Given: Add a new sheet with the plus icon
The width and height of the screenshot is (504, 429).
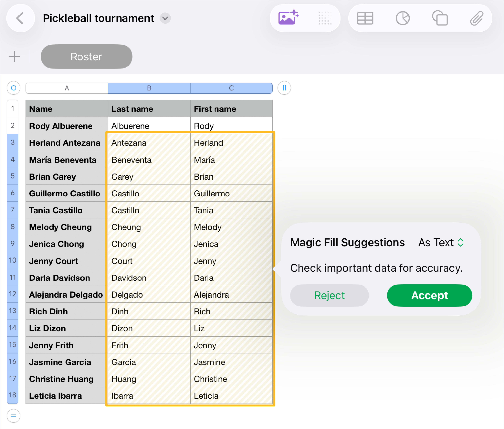Looking at the screenshot, I should pos(14,56).
